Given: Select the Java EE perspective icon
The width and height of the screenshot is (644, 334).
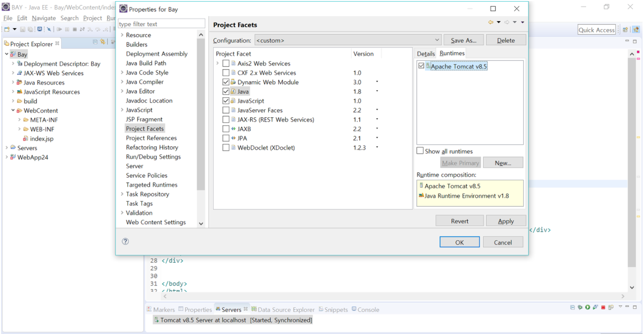Looking at the screenshot, I should click(x=636, y=30).
